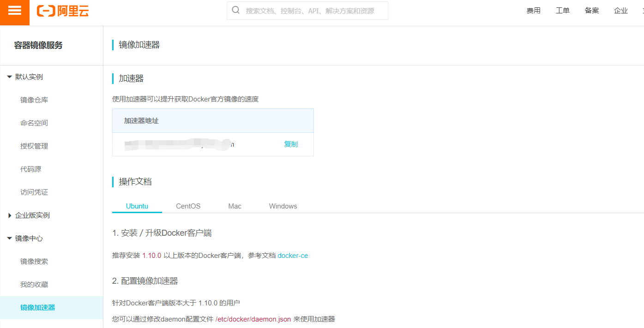
Task: Open the orange hamburger menu
Action: [x=15, y=12]
